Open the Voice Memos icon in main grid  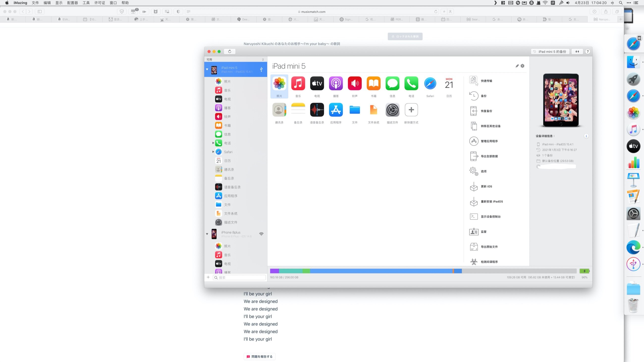(x=317, y=110)
